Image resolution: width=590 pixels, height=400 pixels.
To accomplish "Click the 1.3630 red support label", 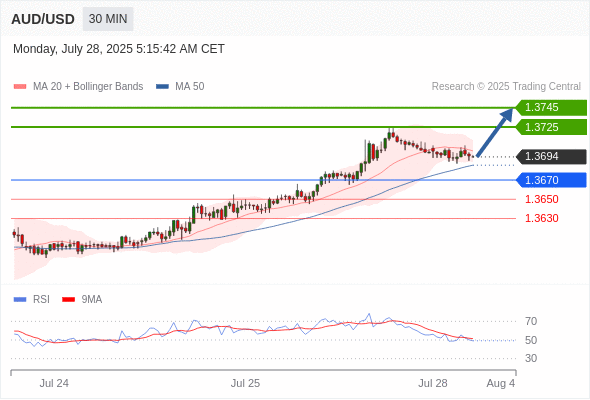I will 541,218.
